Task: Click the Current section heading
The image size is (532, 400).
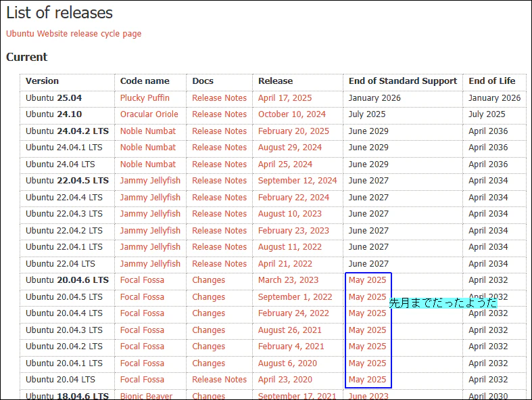Action: (27, 57)
